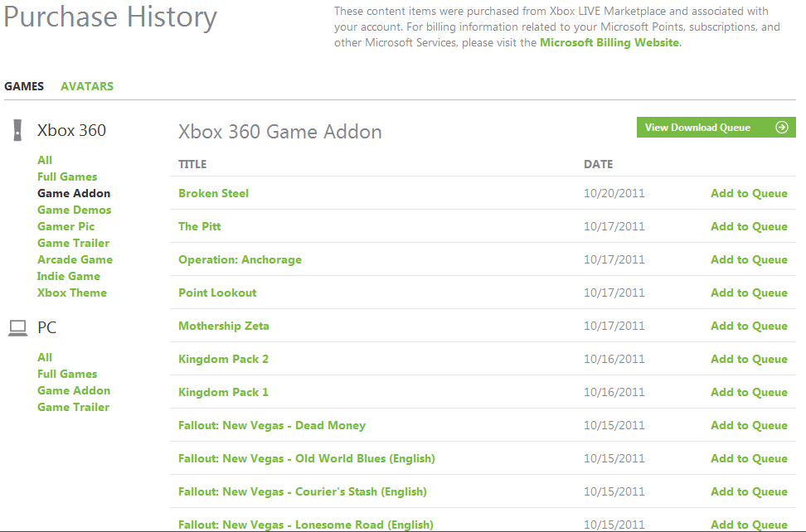Select Game Trailer under PC

point(74,407)
